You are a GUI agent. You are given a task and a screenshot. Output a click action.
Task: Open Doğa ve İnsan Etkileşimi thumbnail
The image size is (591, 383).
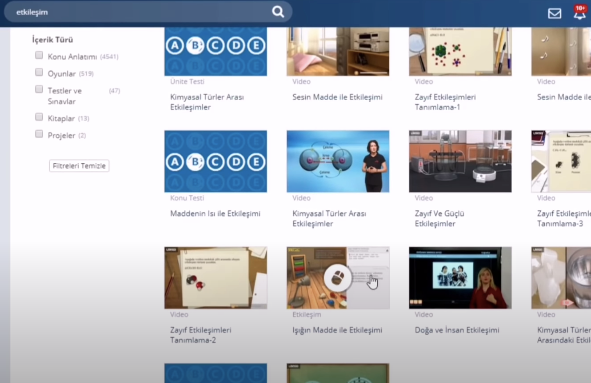(460, 278)
